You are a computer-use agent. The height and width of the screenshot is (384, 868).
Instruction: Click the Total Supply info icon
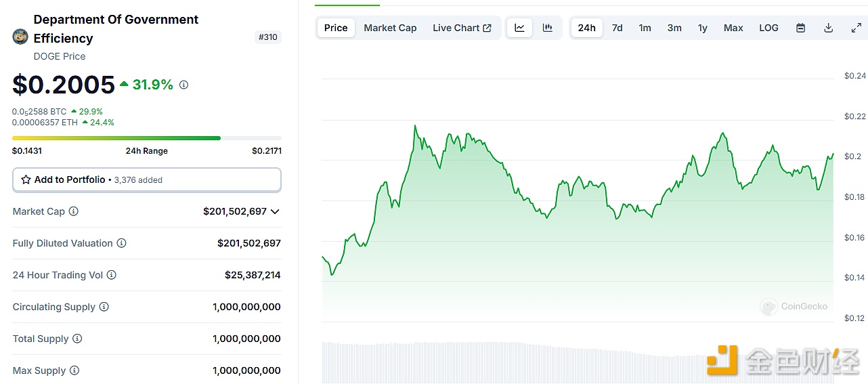pyautogui.click(x=77, y=339)
